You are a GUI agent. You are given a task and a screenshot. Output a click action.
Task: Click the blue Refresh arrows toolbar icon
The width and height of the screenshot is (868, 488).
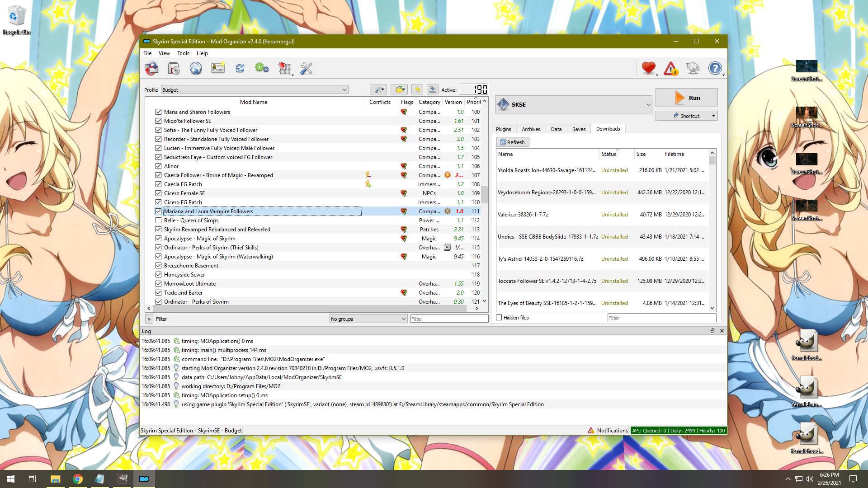[240, 68]
